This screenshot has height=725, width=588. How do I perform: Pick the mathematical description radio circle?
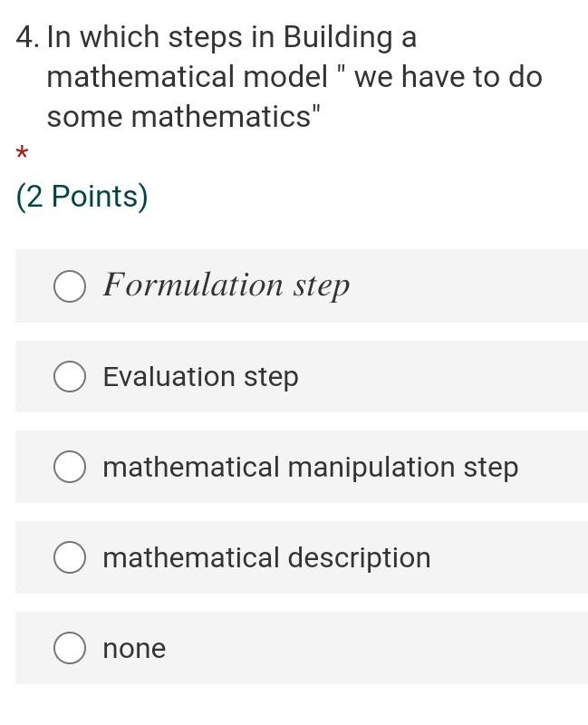70,557
